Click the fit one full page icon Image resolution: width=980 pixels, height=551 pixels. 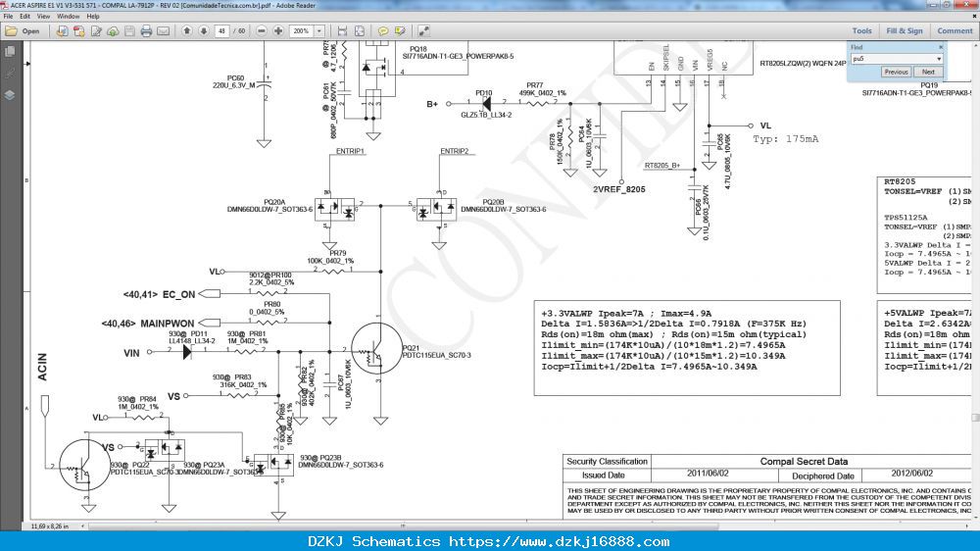tap(360, 30)
